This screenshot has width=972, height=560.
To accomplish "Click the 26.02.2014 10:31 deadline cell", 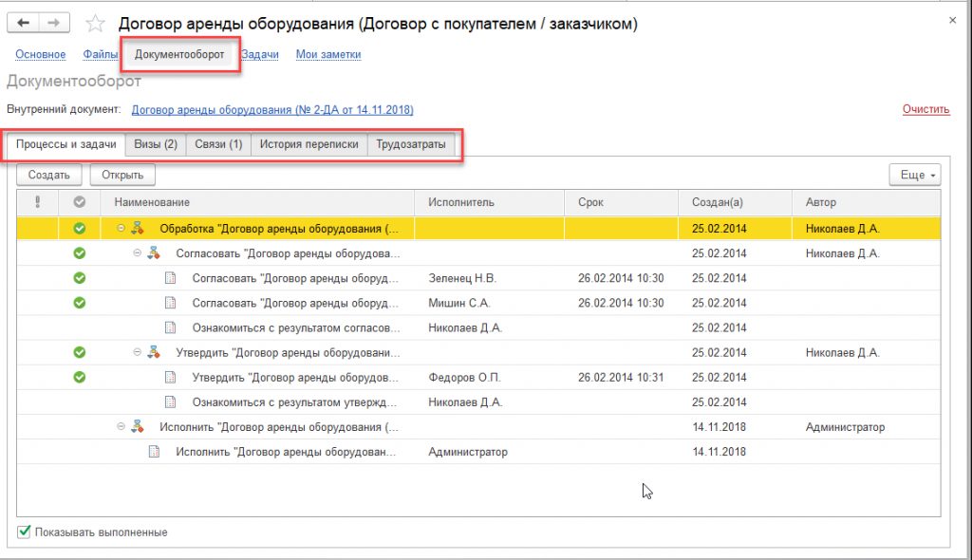I will (621, 377).
